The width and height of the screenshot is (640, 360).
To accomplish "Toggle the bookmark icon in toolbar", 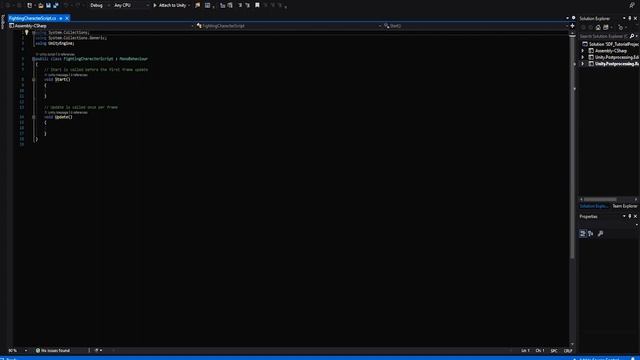I will [257, 5].
